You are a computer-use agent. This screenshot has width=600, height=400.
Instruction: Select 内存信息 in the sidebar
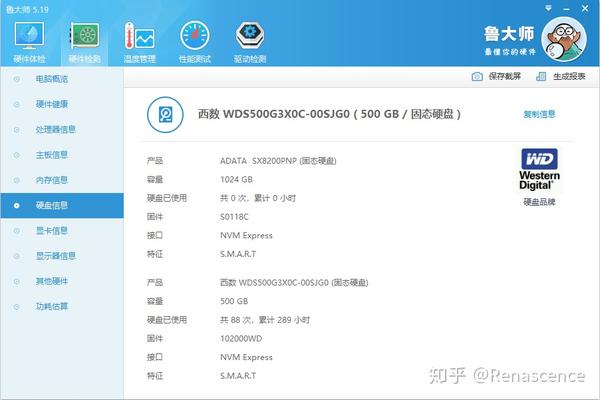tap(62, 180)
